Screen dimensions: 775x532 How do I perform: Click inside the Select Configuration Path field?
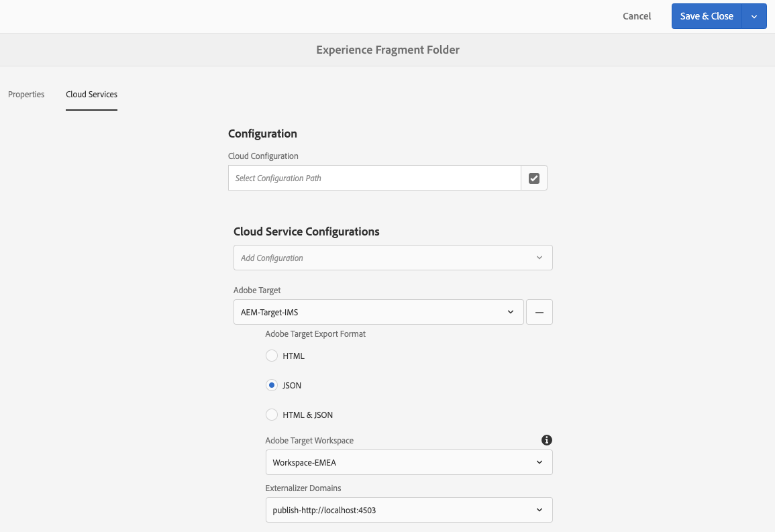(374, 178)
